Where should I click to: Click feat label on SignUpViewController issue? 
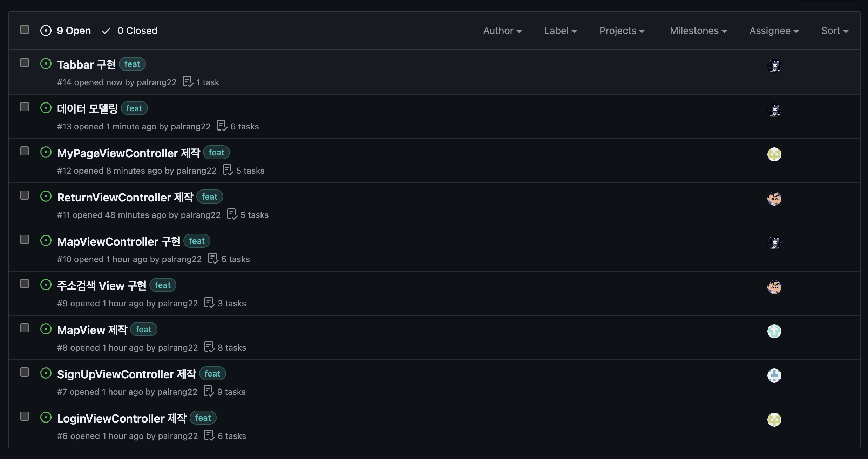click(x=212, y=374)
